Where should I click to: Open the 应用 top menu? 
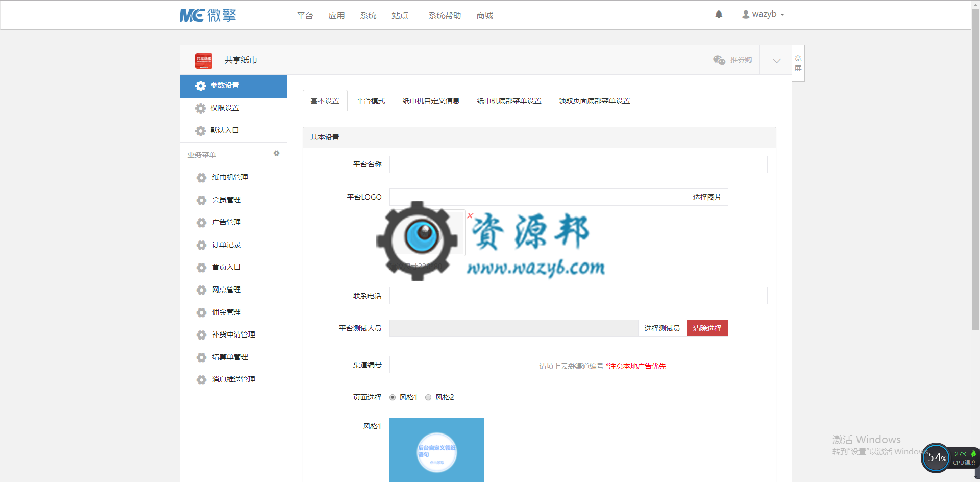click(336, 16)
